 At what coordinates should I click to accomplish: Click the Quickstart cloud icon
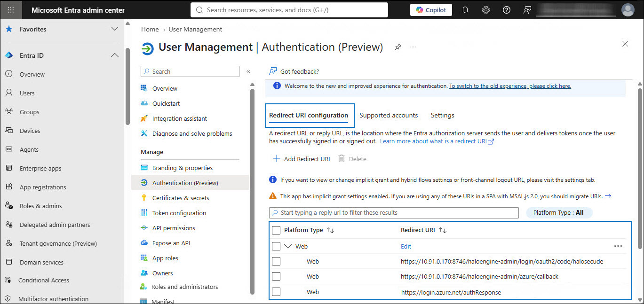pos(144,103)
